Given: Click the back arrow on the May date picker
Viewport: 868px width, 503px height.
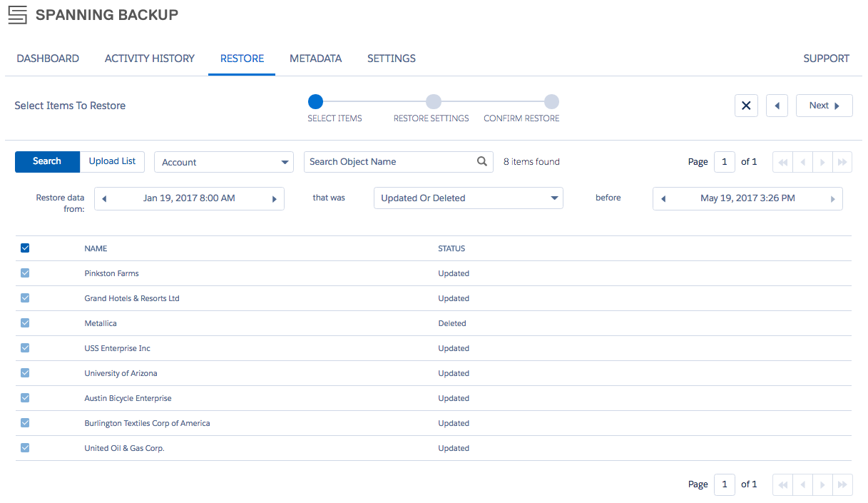Looking at the screenshot, I should tap(663, 198).
